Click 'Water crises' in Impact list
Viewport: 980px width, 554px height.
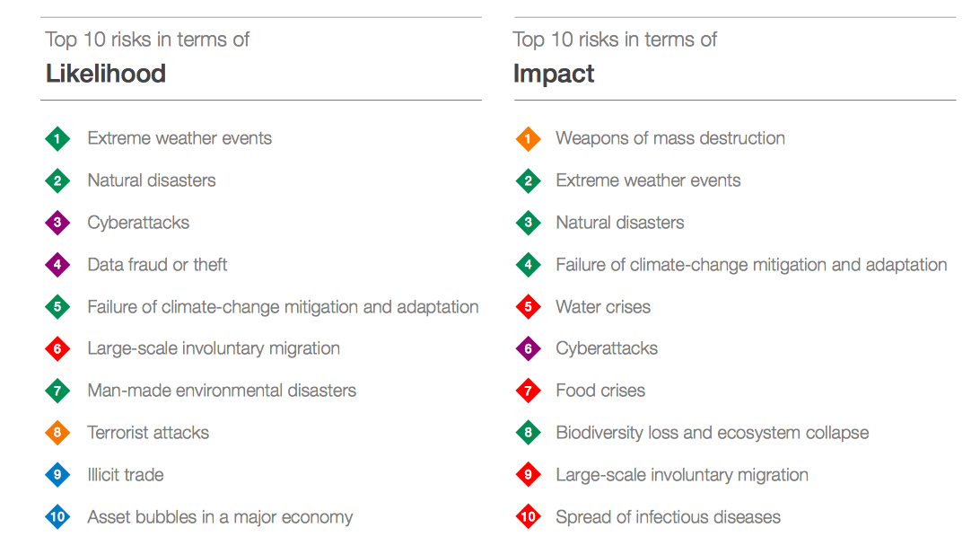click(x=603, y=307)
